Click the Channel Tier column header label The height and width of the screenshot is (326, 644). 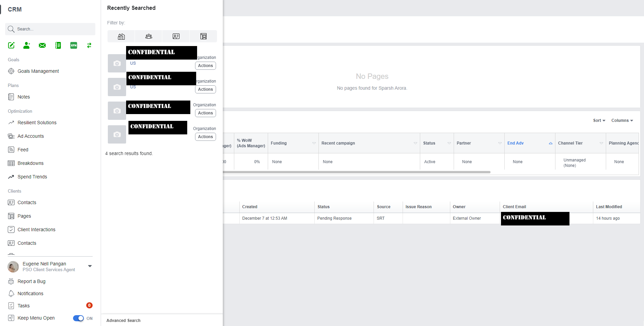(570, 143)
